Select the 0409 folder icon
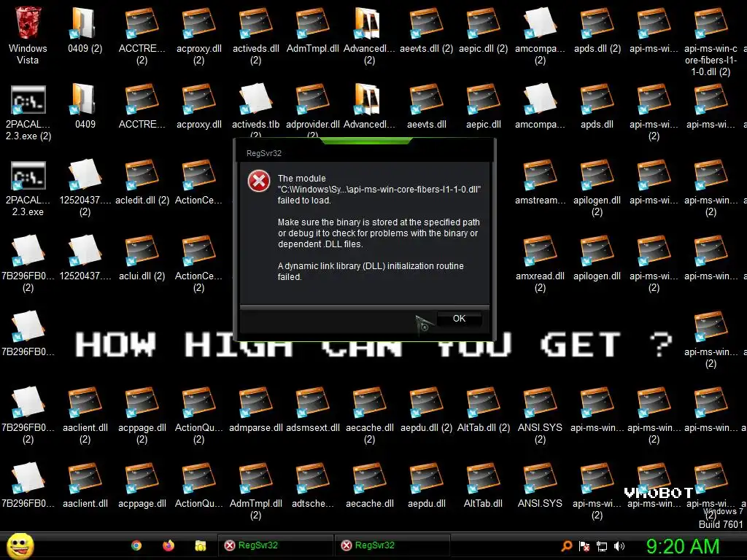 click(85, 106)
